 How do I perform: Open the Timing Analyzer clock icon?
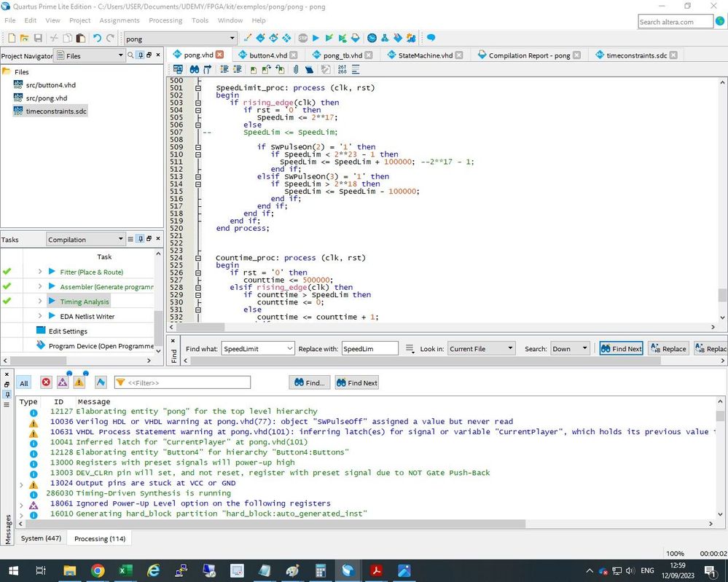(x=372, y=38)
